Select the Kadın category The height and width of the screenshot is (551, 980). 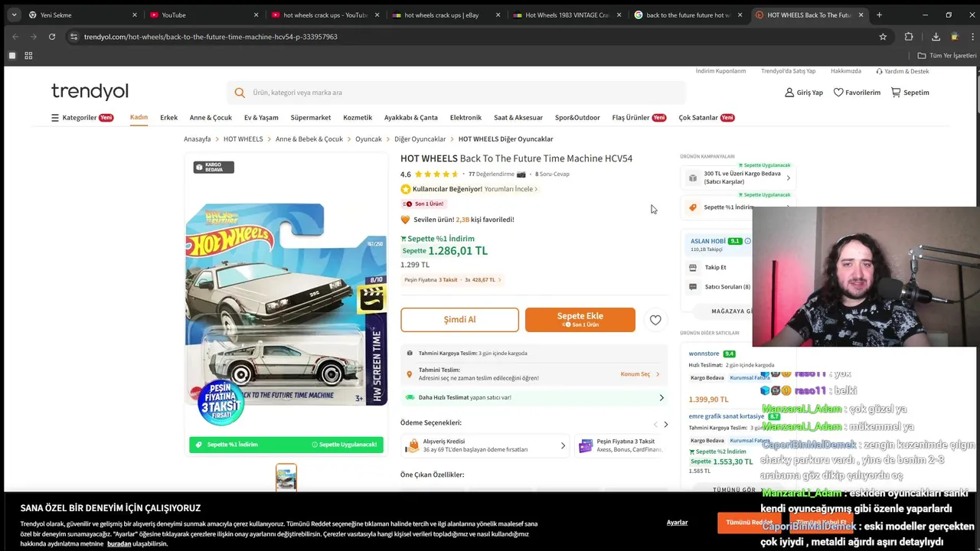(139, 118)
